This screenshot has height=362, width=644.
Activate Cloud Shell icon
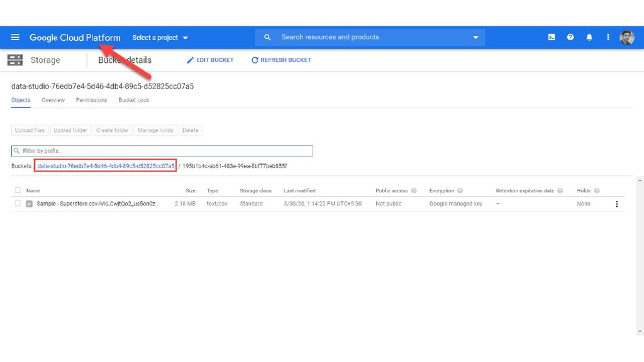pyautogui.click(x=552, y=37)
